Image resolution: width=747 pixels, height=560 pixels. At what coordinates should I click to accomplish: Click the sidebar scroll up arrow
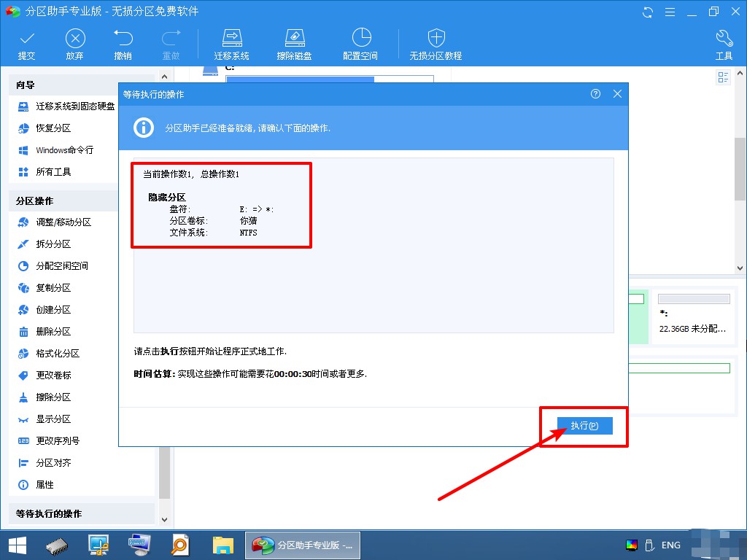point(164,76)
